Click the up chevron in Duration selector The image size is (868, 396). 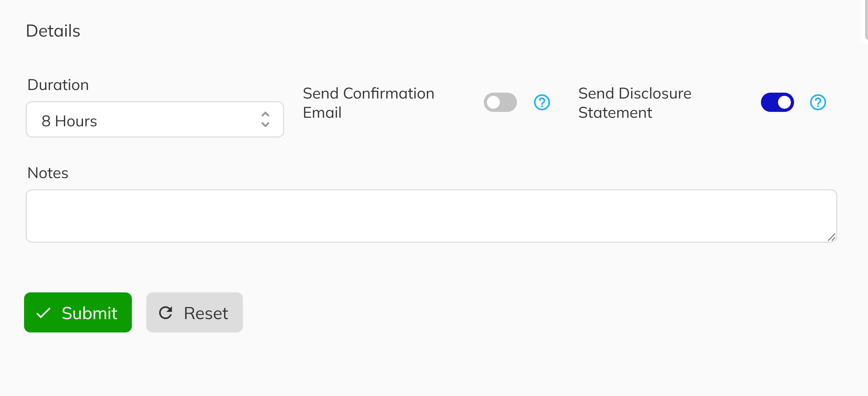click(x=265, y=114)
